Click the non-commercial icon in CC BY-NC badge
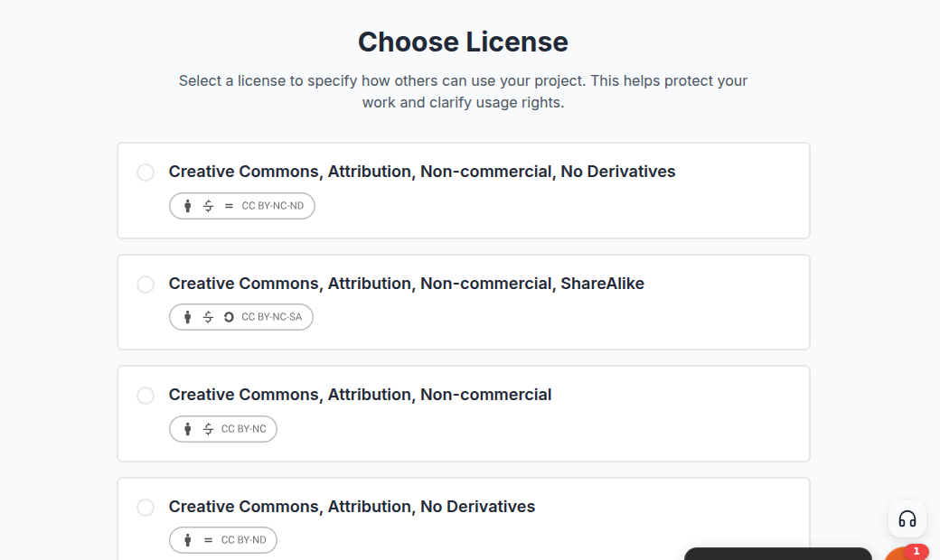 coord(208,429)
